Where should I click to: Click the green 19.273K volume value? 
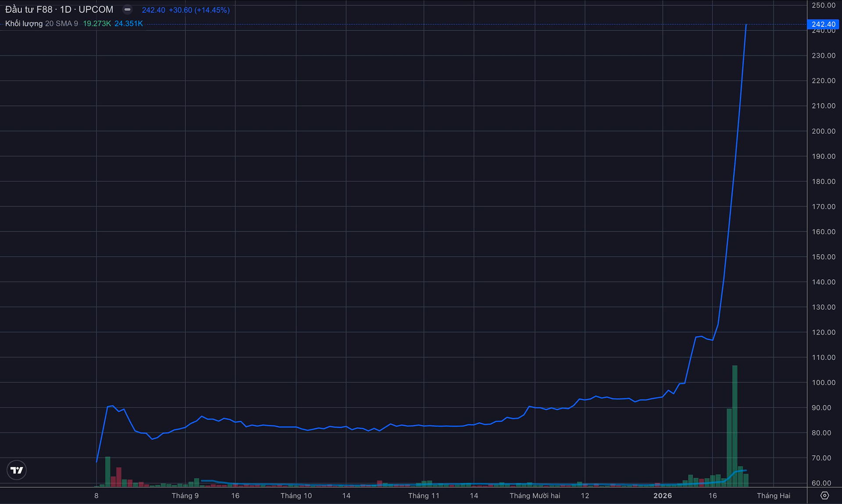(97, 24)
